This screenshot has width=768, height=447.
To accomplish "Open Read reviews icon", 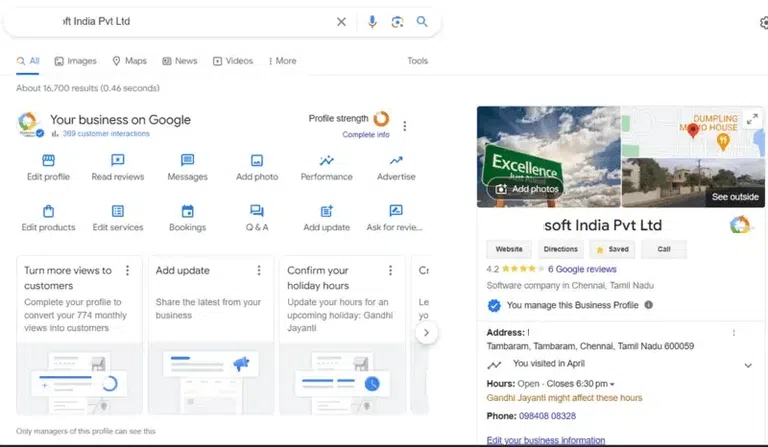I will [118, 160].
